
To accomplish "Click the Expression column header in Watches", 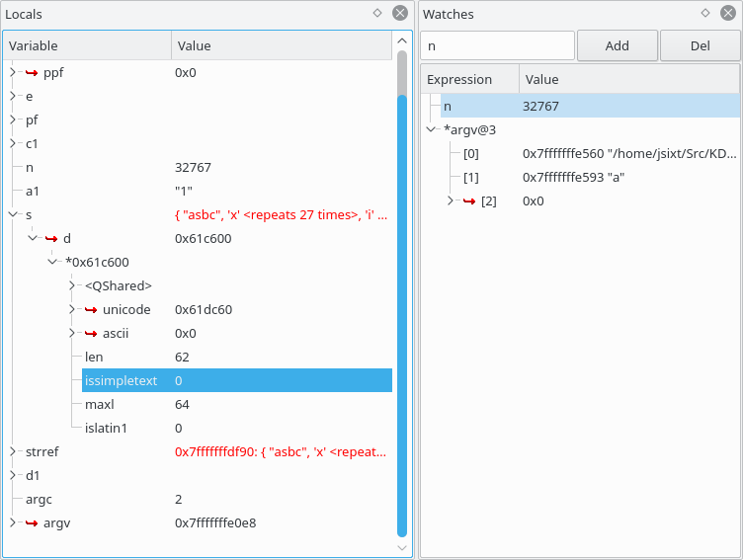I will [469, 79].
